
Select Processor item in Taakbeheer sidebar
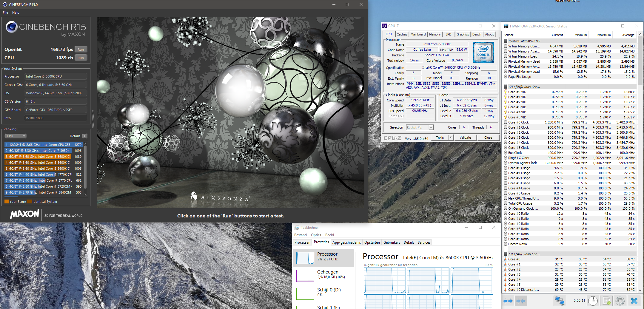pyautogui.click(x=324, y=258)
